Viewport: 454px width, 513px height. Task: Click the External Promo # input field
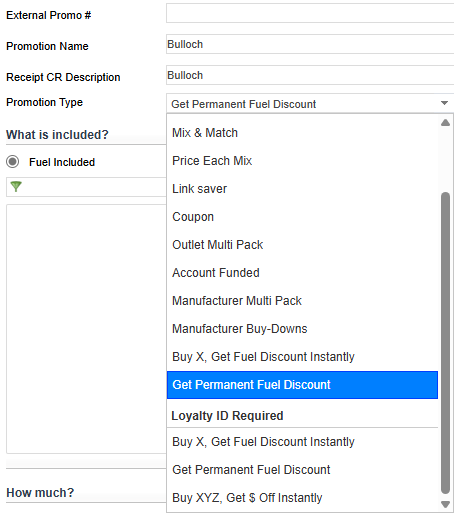pyautogui.click(x=310, y=13)
